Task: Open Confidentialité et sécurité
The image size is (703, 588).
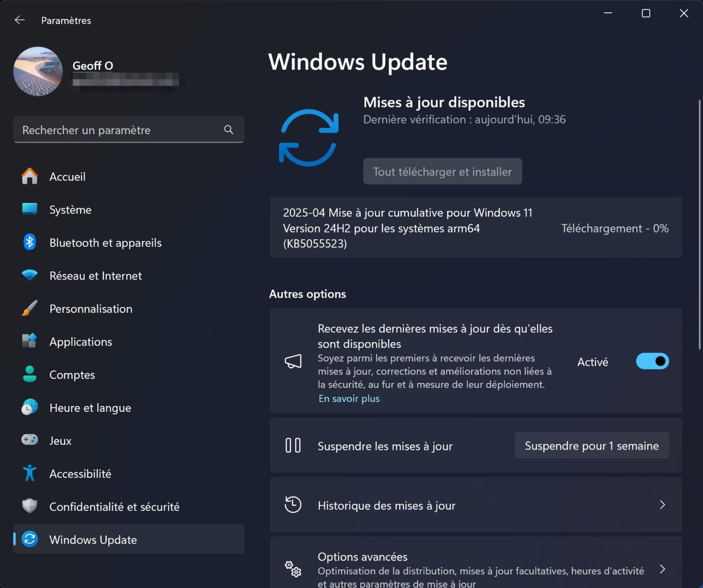Action: [x=129, y=506]
